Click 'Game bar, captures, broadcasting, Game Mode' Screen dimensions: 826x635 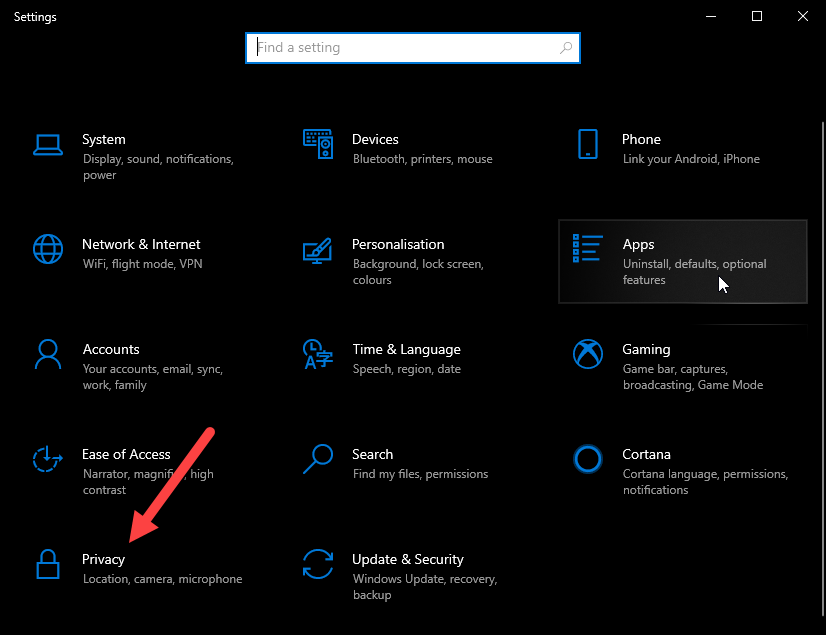(693, 377)
